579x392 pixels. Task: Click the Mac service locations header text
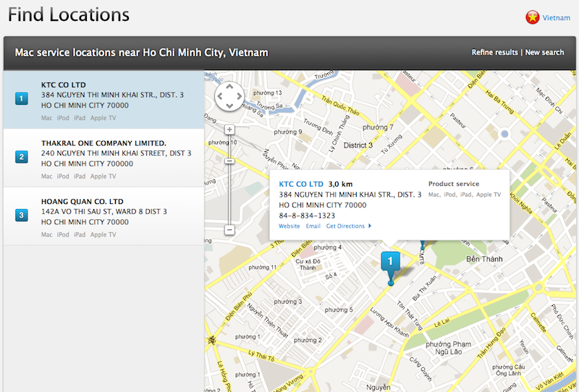click(141, 52)
